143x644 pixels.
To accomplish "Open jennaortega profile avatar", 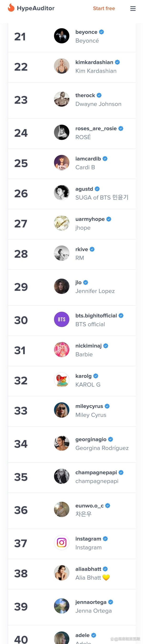I will tap(61, 606).
